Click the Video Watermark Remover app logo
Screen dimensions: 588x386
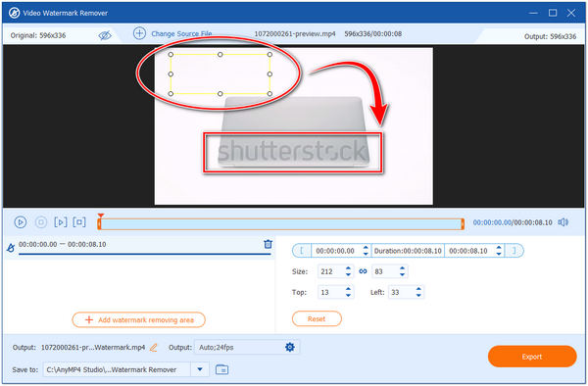click(15, 13)
